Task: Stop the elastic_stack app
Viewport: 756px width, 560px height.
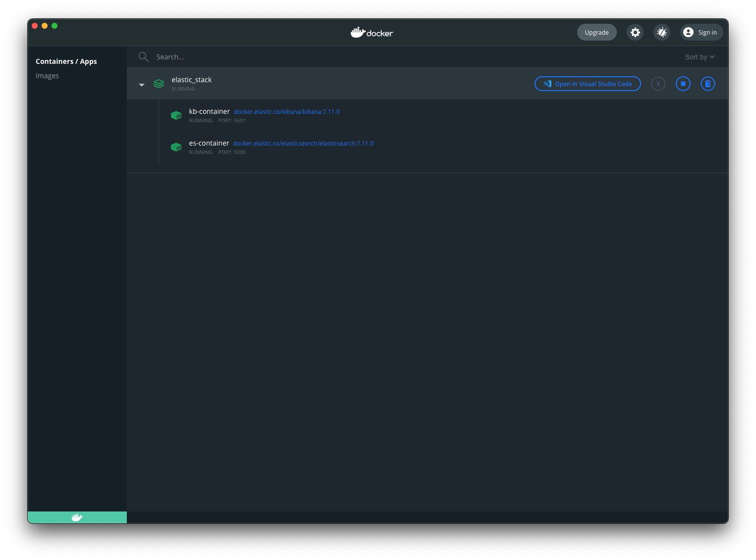Action: click(683, 84)
